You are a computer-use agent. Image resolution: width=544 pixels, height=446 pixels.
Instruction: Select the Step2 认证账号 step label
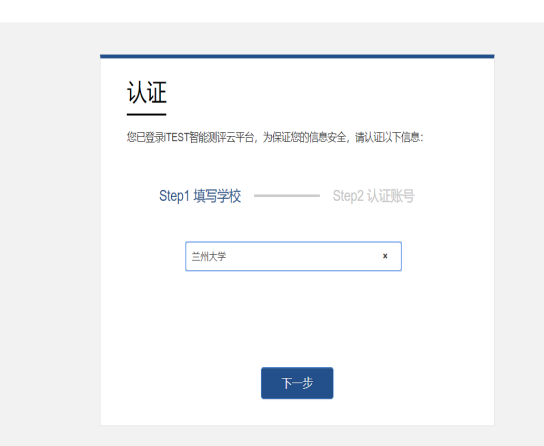pyautogui.click(x=373, y=196)
